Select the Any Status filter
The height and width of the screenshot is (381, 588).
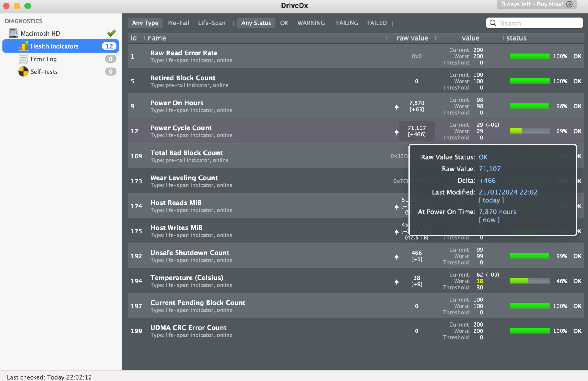pos(256,23)
